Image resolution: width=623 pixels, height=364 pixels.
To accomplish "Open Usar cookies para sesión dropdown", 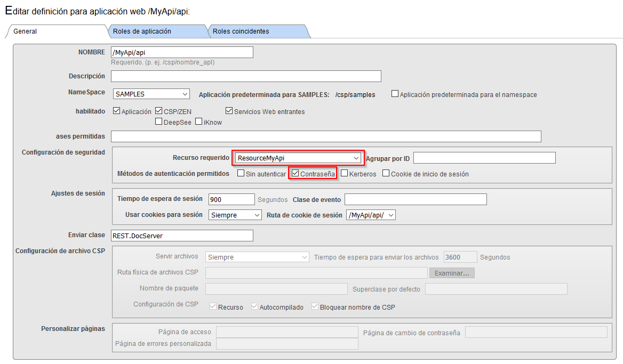I will [x=235, y=215].
